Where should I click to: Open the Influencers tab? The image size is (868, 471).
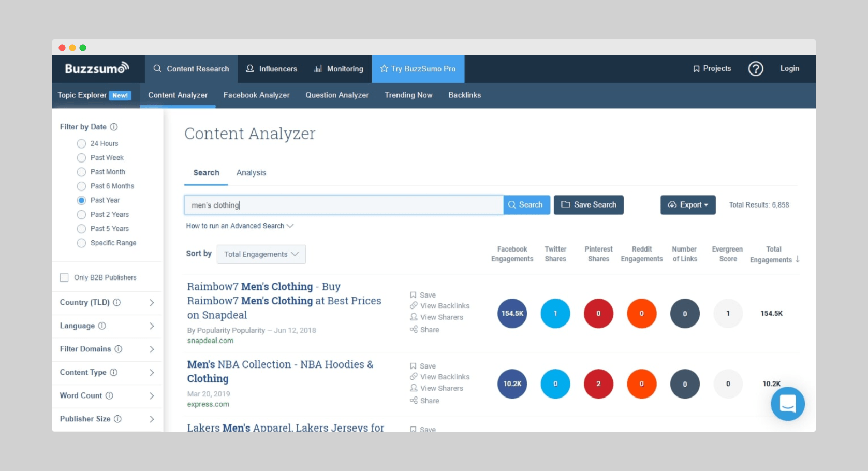tap(271, 69)
